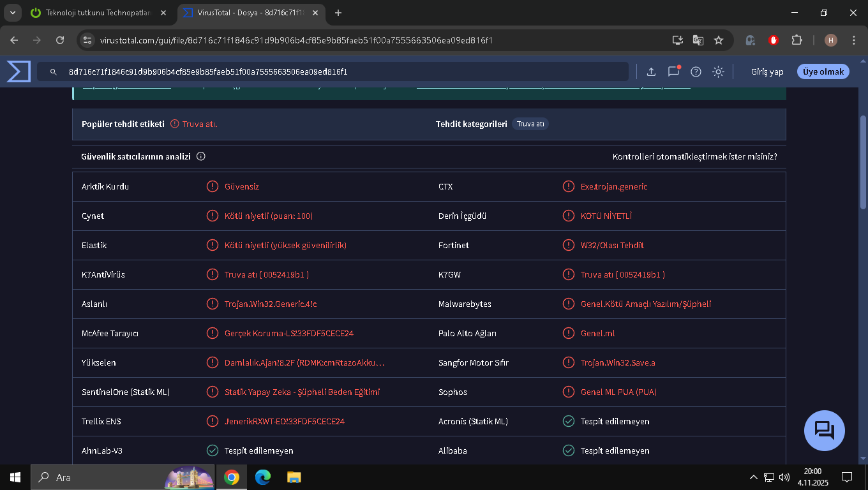Click the SentinelOne (Statik ML) vendor name
The image size is (868, 490).
point(126,392)
